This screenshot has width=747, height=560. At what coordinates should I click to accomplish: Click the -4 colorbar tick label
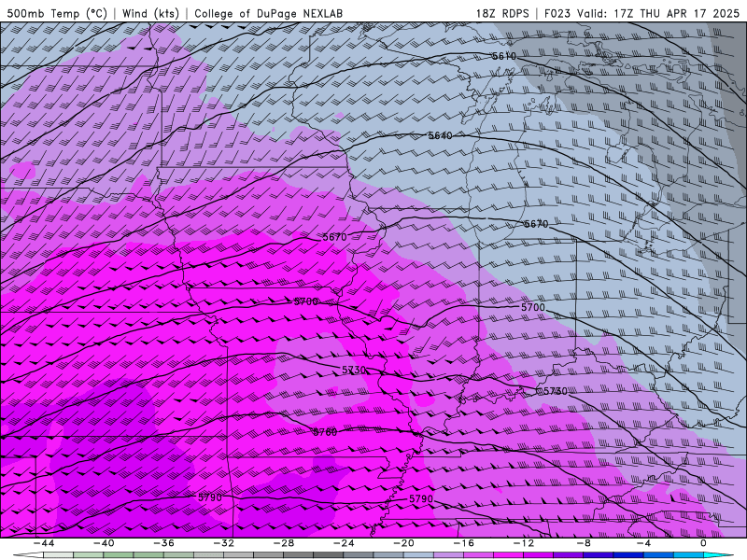643,543
